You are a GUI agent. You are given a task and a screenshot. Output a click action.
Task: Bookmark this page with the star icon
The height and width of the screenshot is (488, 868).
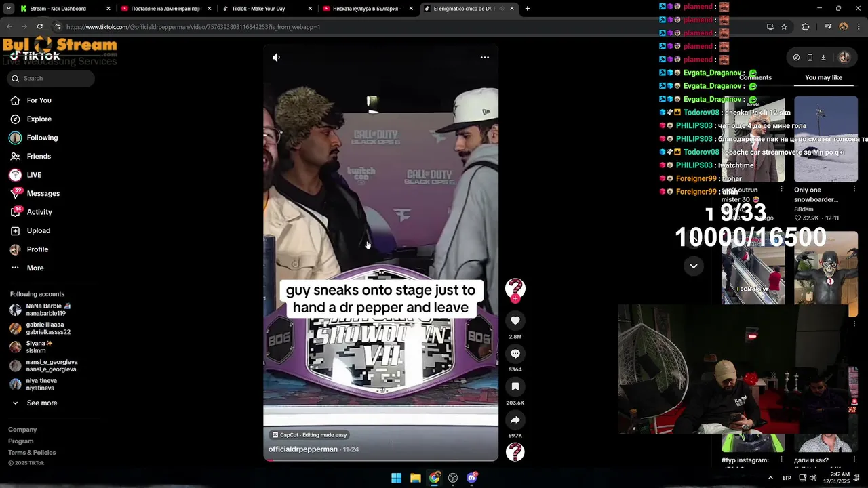[x=784, y=27]
